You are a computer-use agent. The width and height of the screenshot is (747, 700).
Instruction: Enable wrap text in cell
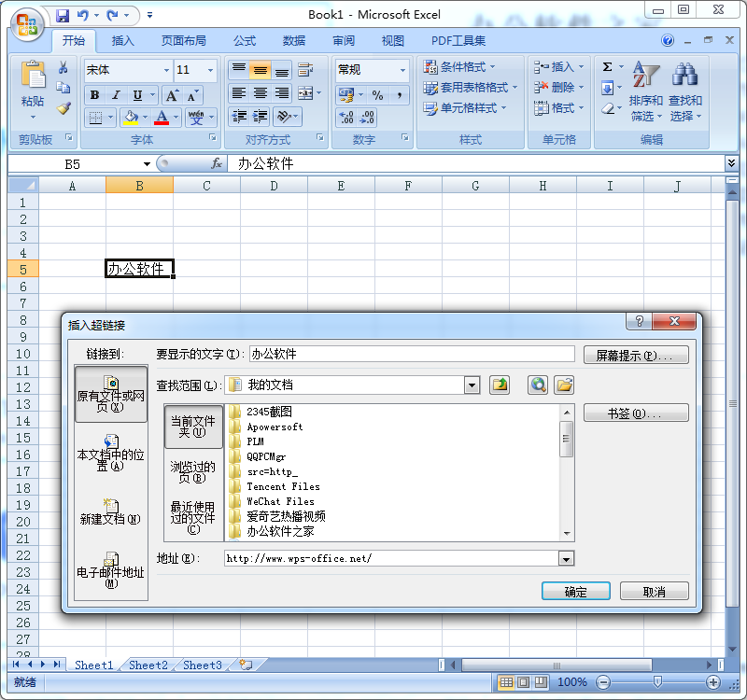click(x=305, y=70)
